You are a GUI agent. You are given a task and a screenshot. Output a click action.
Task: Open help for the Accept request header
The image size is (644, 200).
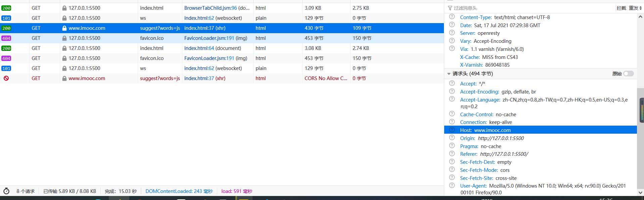click(x=452, y=83)
